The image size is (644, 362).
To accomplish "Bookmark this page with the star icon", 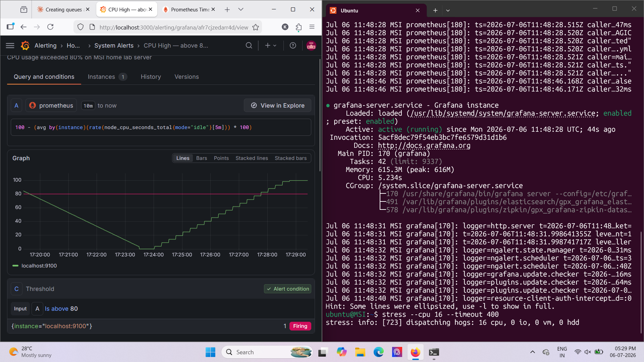I will (x=256, y=27).
